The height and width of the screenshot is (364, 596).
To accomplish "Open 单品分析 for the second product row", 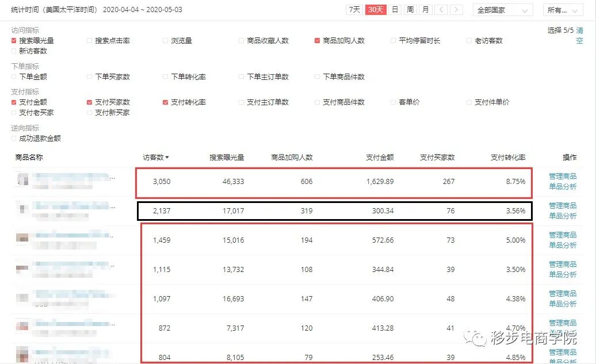I will click(563, 216).
